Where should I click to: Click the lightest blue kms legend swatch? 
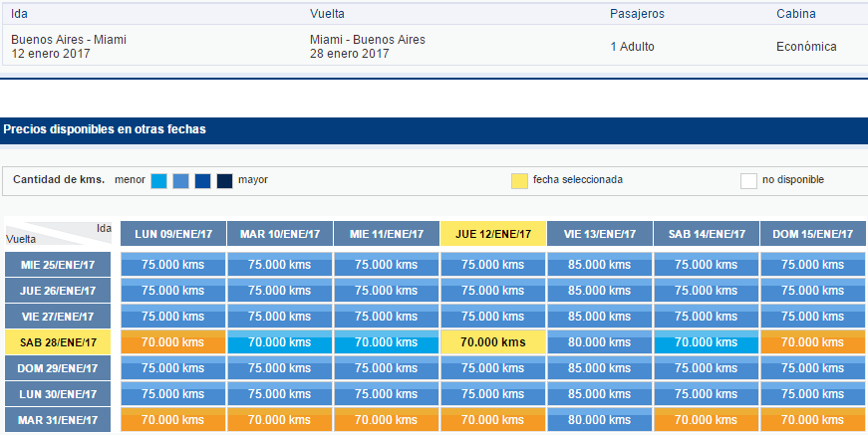coord(158,181)
